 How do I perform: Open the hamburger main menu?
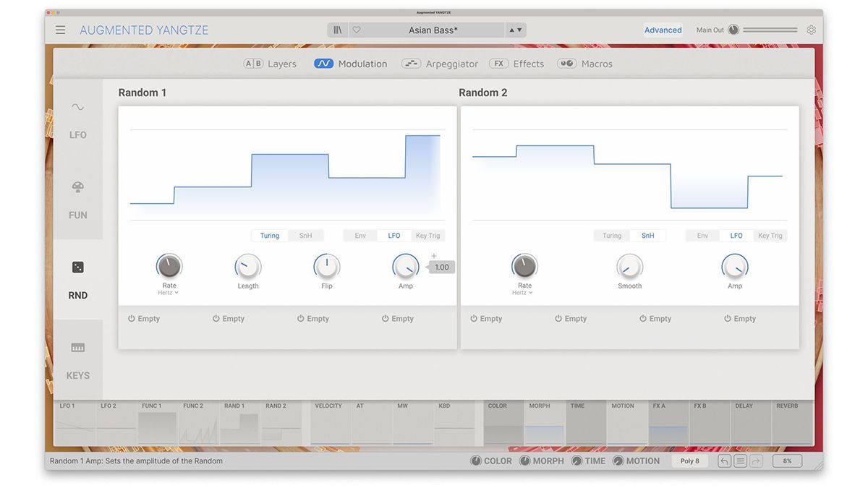[x=60, y=30]
